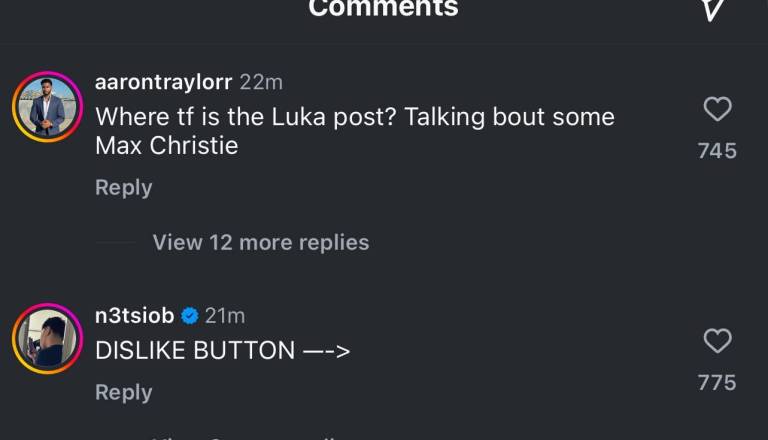This screenshot has height=440, width=768.
Task: Click the Comments header title
Action: [383, 9]
